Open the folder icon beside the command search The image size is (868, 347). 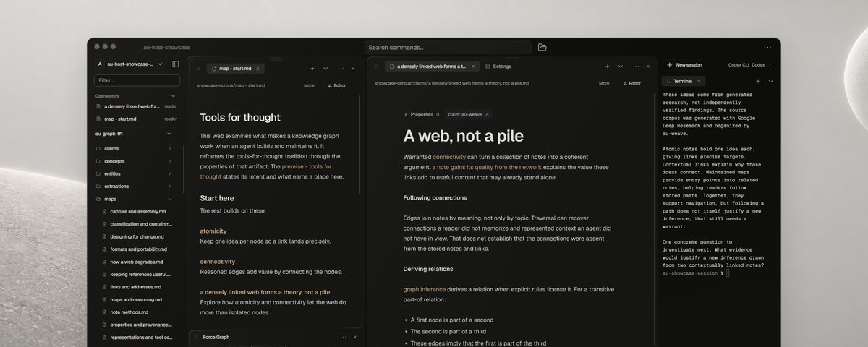coord(542,47)
